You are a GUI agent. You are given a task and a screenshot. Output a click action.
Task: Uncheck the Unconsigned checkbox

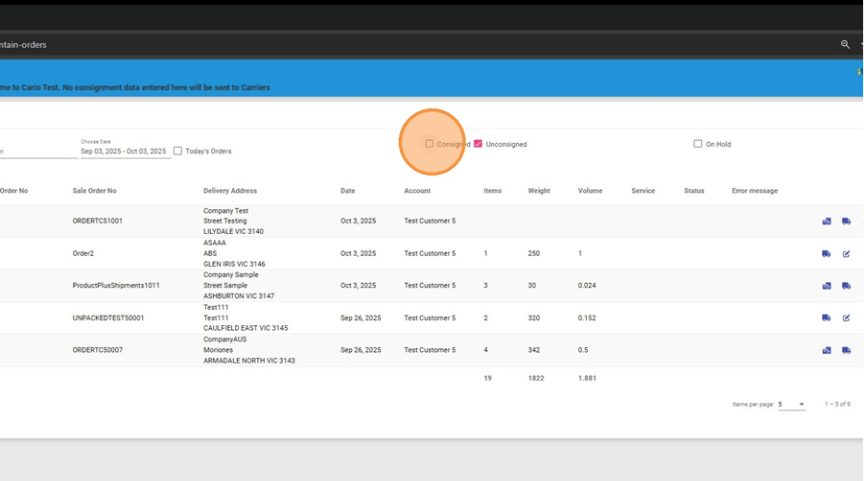pos(478,144)
